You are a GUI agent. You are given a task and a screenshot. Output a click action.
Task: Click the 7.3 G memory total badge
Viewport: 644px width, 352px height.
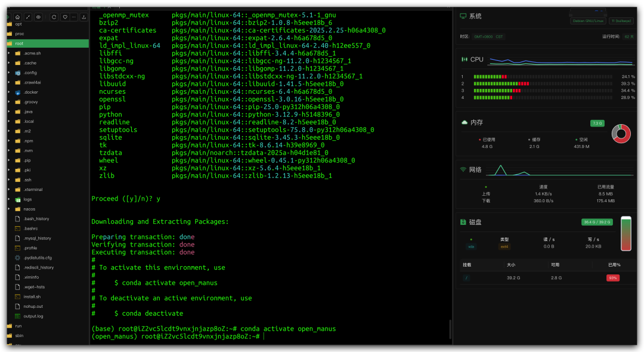point(597,123)
